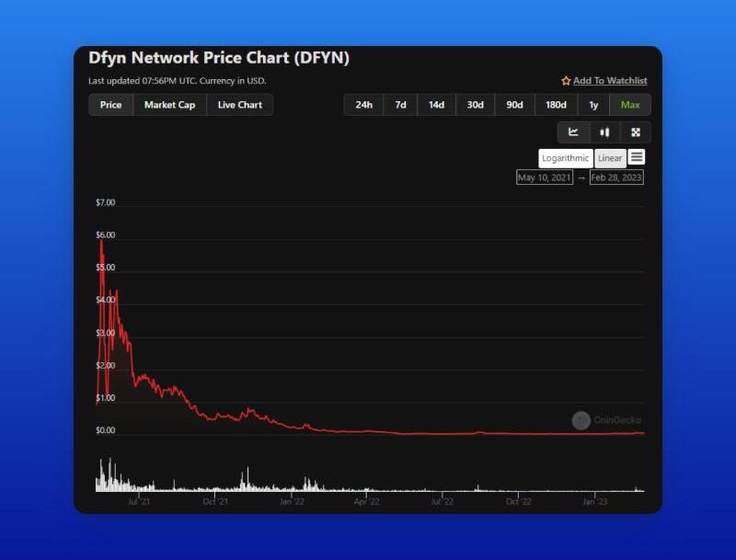Choose the 24h time range
Image resolution: width=736 pixels, height=560 pixels.
(363, 105)
